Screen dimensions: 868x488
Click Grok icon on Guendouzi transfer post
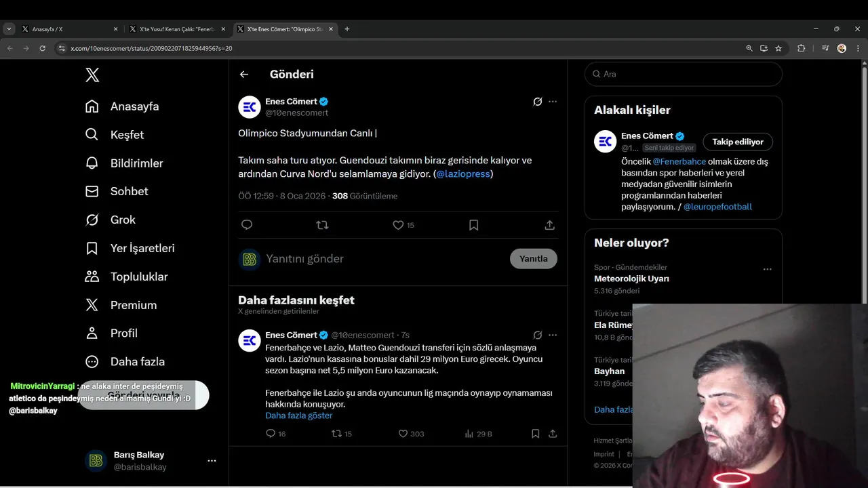(x=537, y=335)
